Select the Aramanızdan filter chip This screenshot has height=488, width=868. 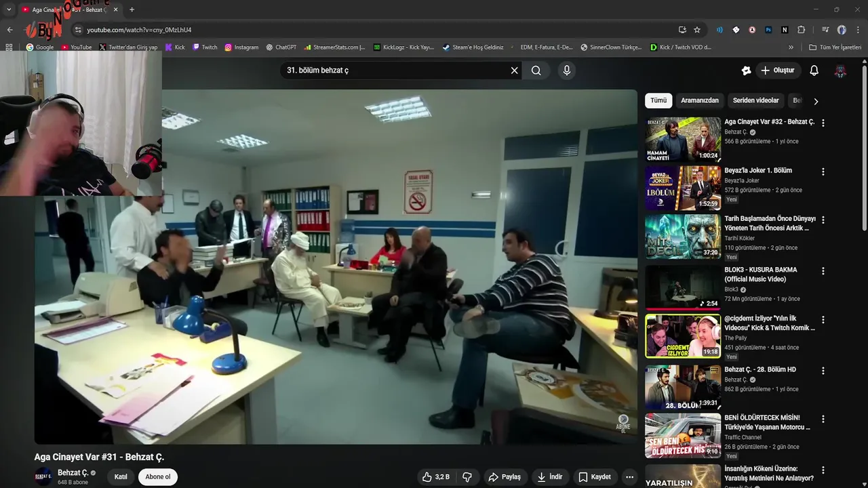pyautogui.click(x=700, y=100)
